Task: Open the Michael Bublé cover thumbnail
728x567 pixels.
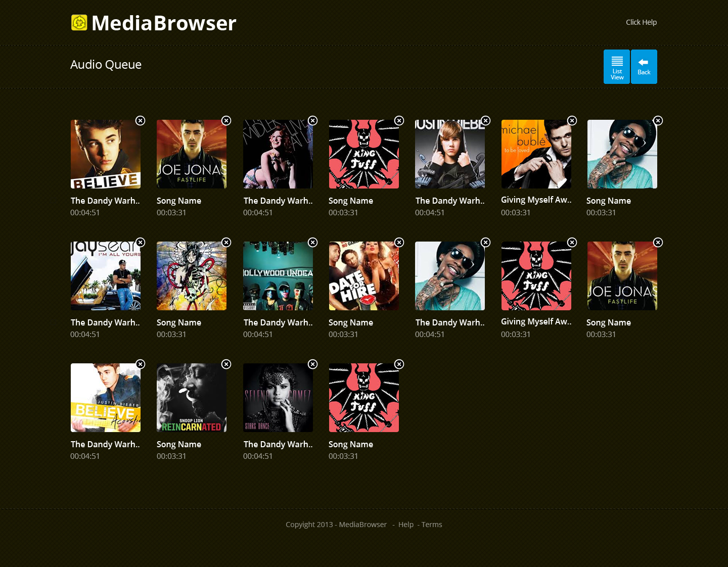Action: (536, 154)
